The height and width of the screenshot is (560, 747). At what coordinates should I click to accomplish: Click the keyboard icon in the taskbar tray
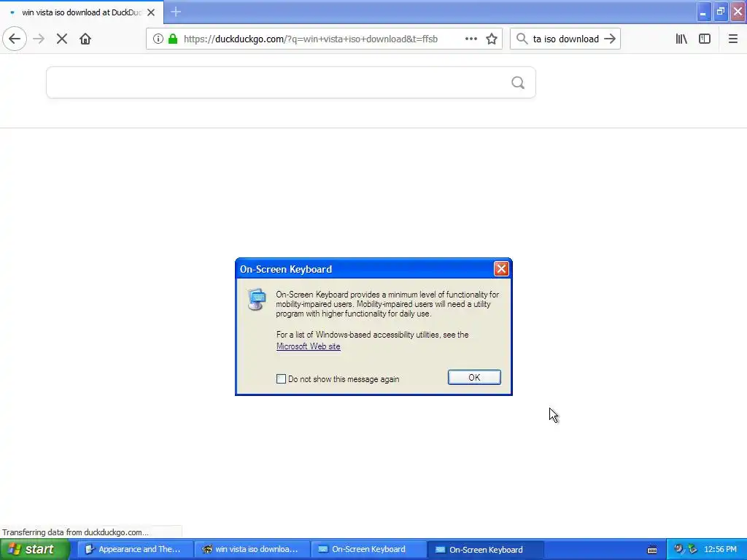pyautogui.click(x=652, y=550)
